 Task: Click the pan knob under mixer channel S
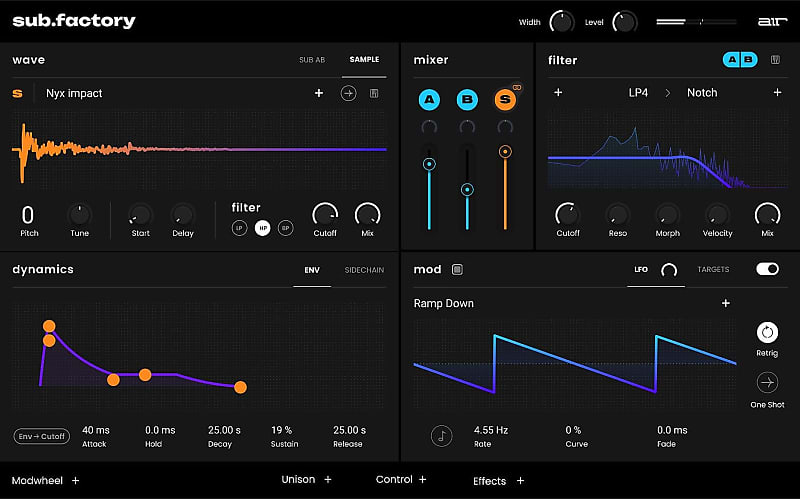coord(505,127)
